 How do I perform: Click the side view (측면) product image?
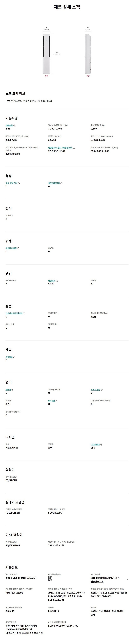click(88, 54)
